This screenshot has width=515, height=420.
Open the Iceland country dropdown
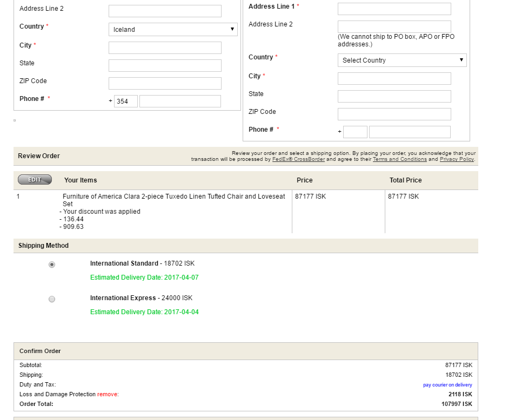pos(173,30)
